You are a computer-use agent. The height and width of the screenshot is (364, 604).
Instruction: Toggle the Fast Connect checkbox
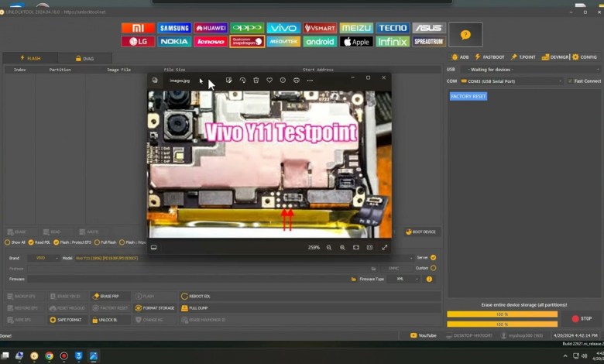pyautogui.click(x=569, y=81)
